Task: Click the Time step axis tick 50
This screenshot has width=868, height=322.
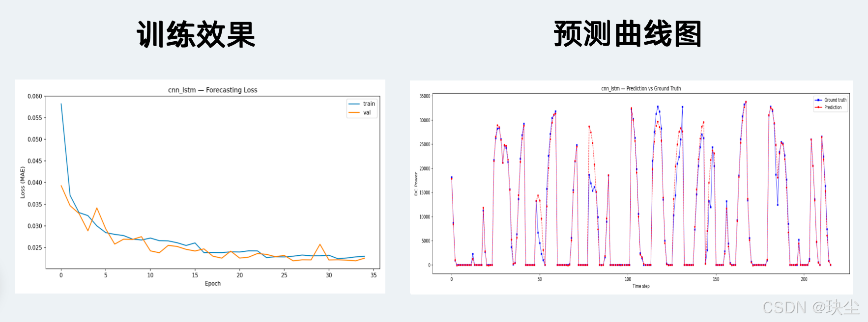Action: point(540,279)
